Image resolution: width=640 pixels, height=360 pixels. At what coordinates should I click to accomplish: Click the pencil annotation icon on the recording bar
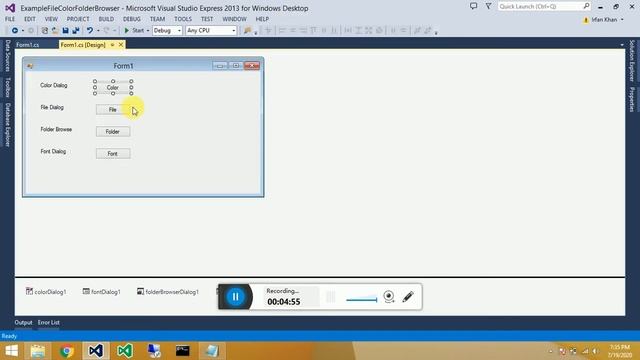[x=408, y=296]
